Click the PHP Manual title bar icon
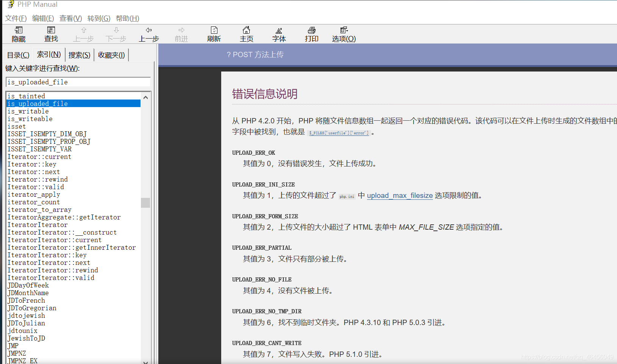The width and height of the screenshot is (617, 364). (x=11, y=4)
